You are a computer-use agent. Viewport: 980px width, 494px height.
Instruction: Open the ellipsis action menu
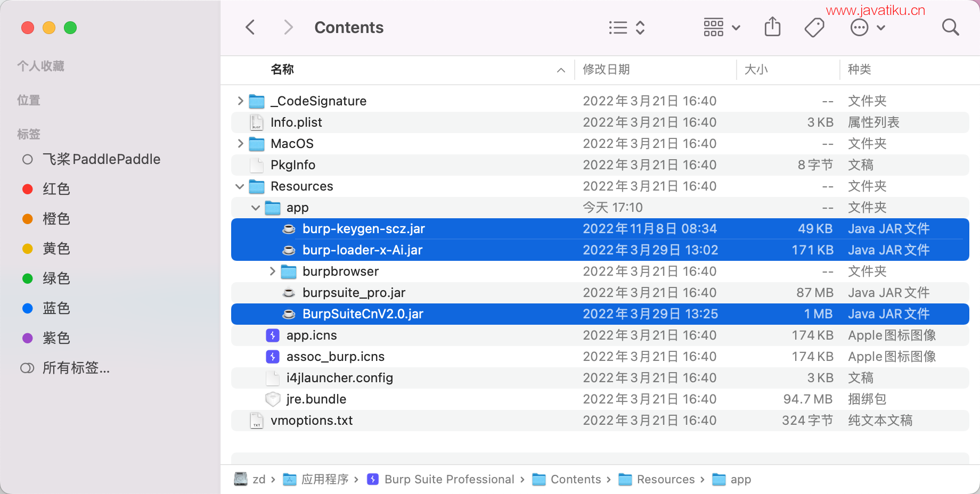point(868,28)
